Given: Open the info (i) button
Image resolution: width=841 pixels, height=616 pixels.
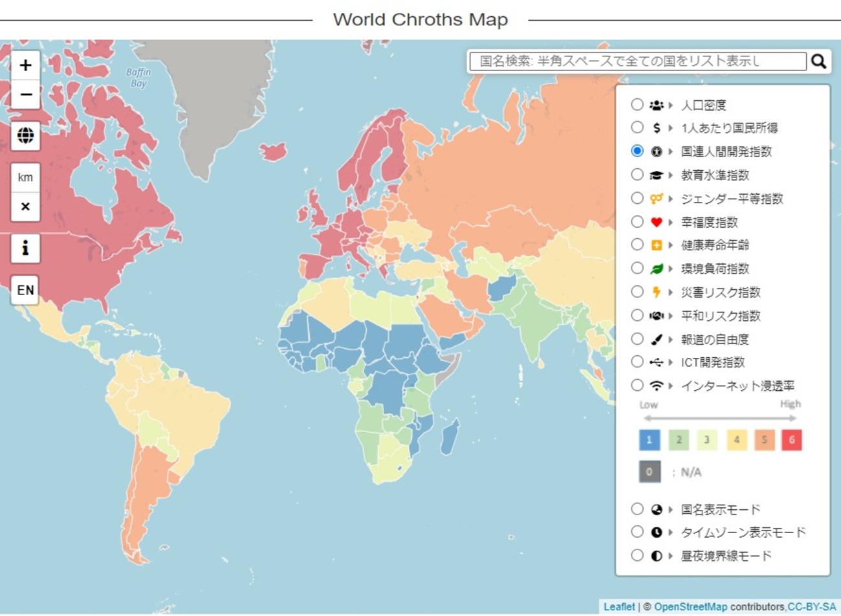Looking at the screenshot, I should click(x=25, y=248).
